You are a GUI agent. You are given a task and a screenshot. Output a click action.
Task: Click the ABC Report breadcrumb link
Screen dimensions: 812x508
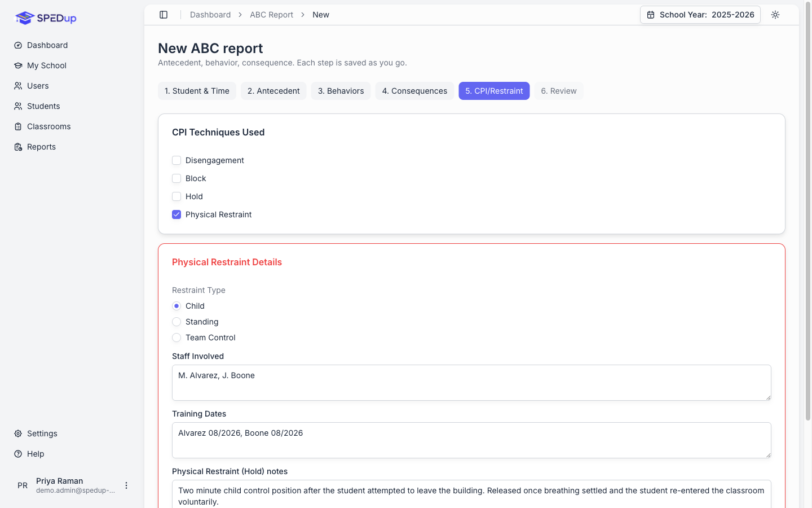click(x=272, y=15)
